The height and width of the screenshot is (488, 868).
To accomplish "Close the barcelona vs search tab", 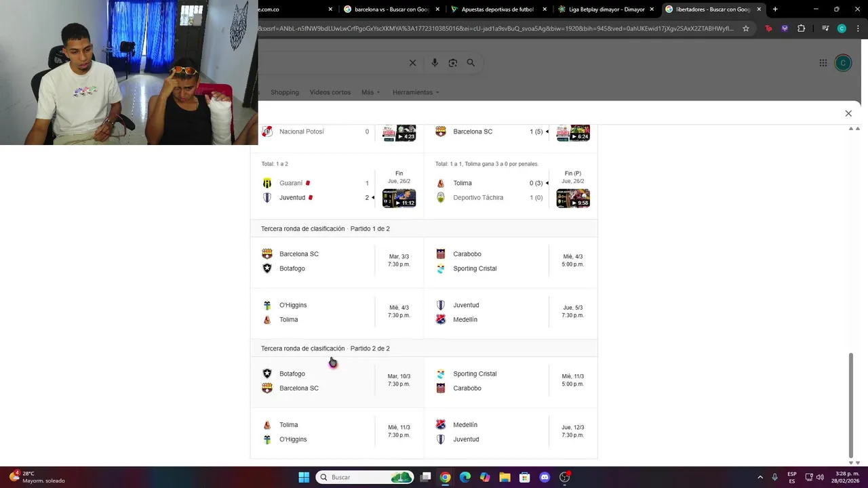I will pyautogui.click(x=437, y=9).
